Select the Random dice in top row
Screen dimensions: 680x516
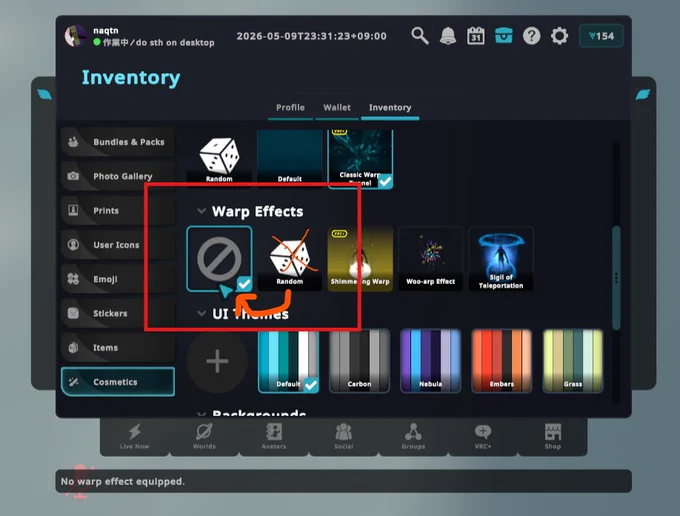click(219, 157)
